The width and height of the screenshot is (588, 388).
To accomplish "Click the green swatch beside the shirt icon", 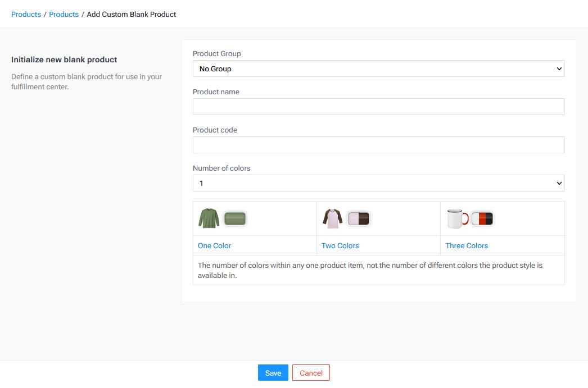I will [235, 218].
